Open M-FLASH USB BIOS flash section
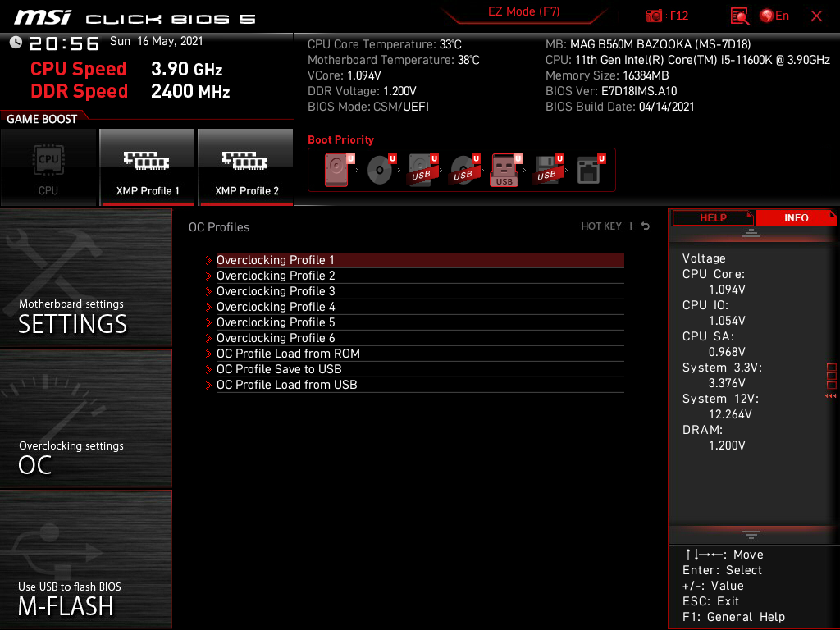 pos(85,559)
